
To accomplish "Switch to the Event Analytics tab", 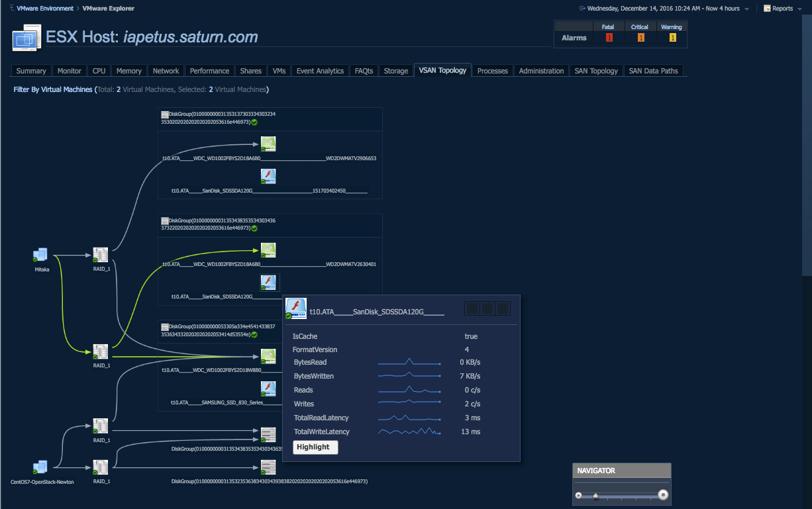I will click(x=321, y=71).
